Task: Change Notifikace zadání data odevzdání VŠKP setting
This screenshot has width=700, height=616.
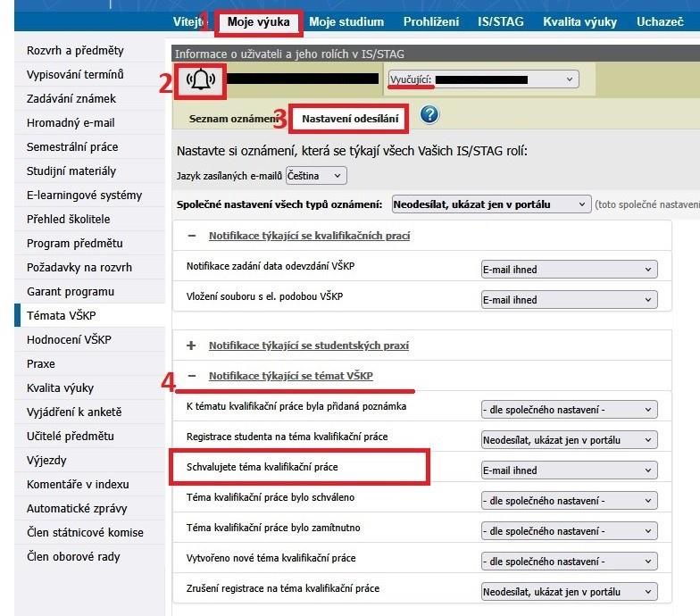Action: pyautogui.click(x=569, y=270)
